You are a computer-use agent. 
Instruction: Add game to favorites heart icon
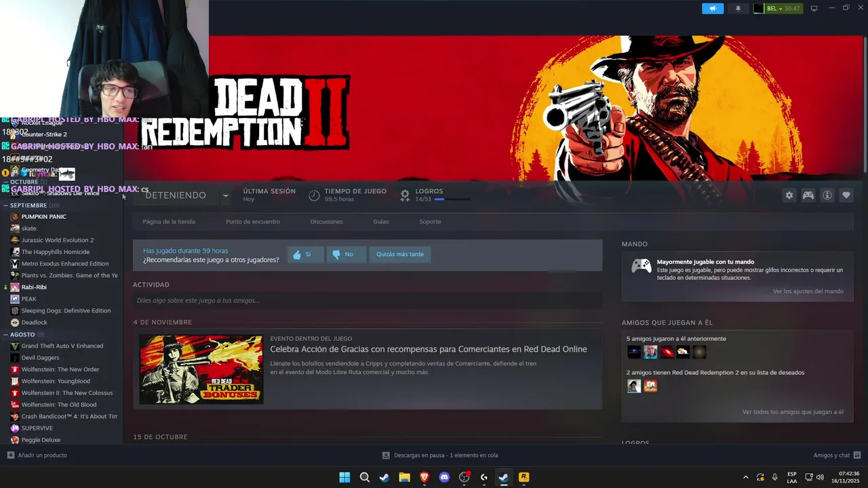(846, 195)
